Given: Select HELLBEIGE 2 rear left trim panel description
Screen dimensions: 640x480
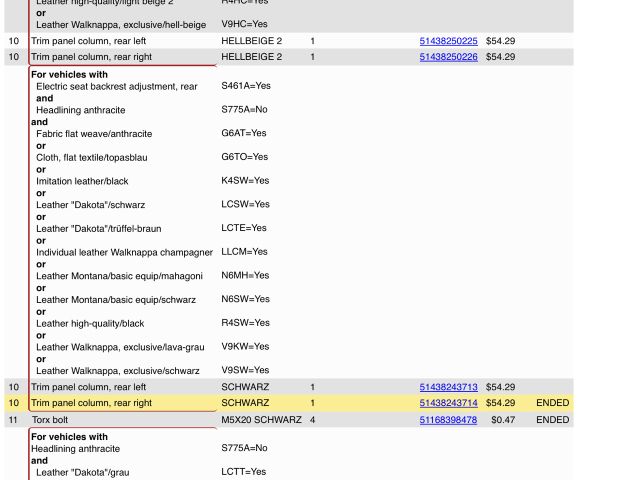Looking at the screenshot, I should 88,41.
